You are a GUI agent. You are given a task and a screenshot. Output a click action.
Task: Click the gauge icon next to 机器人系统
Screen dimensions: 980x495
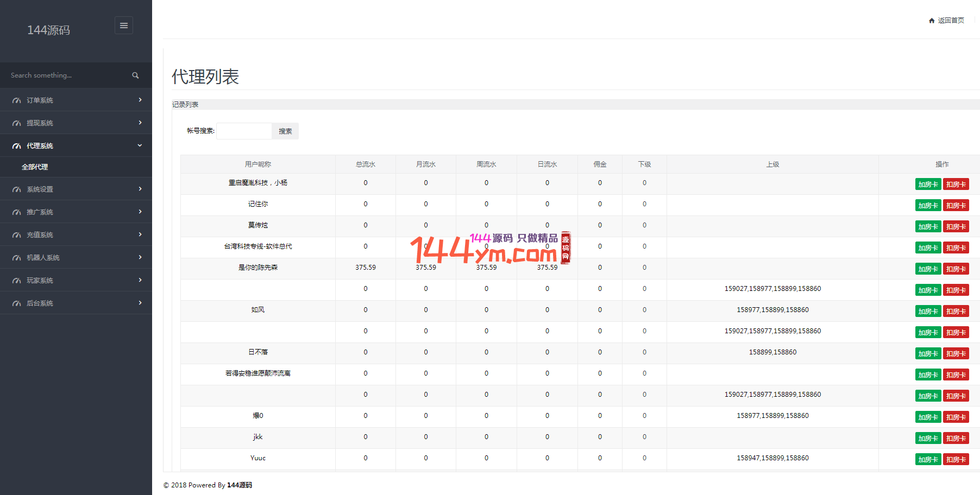pos(17,258)
